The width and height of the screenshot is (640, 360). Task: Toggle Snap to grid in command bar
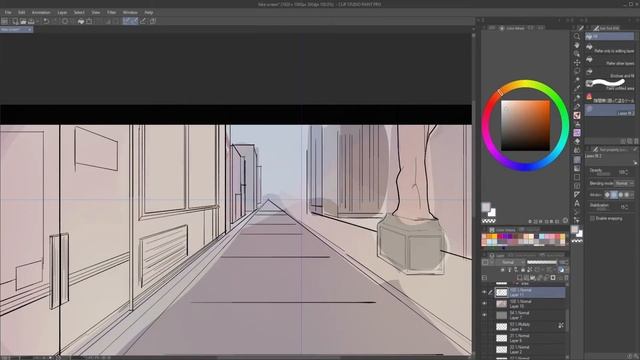coord(143,21)
